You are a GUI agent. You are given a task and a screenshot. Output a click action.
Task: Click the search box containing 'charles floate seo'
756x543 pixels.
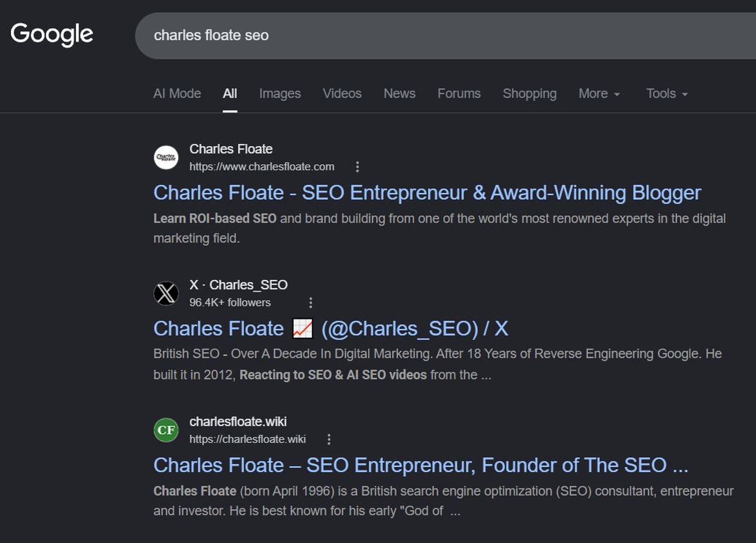[x=446, y=36]
